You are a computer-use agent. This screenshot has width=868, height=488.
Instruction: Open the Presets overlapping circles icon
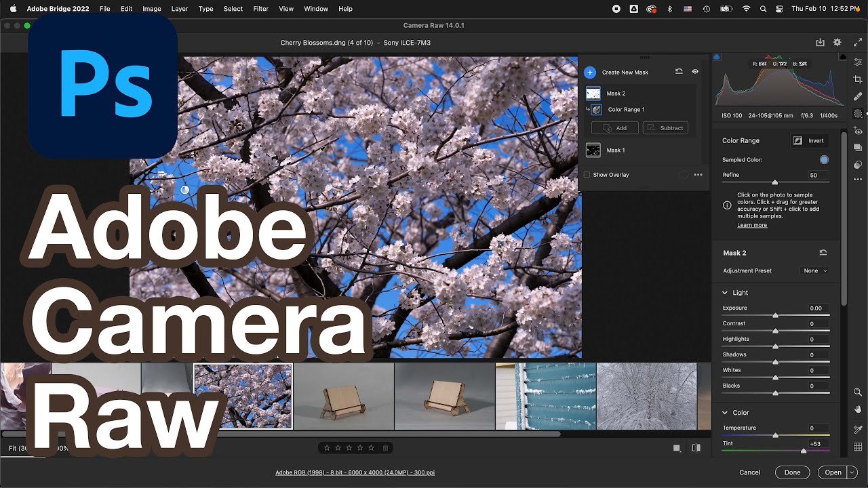[858, 165]
